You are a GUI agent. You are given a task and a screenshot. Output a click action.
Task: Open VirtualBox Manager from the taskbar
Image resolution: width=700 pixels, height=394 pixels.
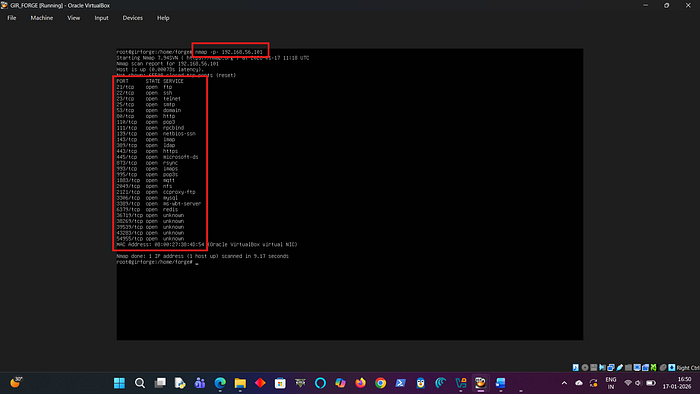pos(461,383)
